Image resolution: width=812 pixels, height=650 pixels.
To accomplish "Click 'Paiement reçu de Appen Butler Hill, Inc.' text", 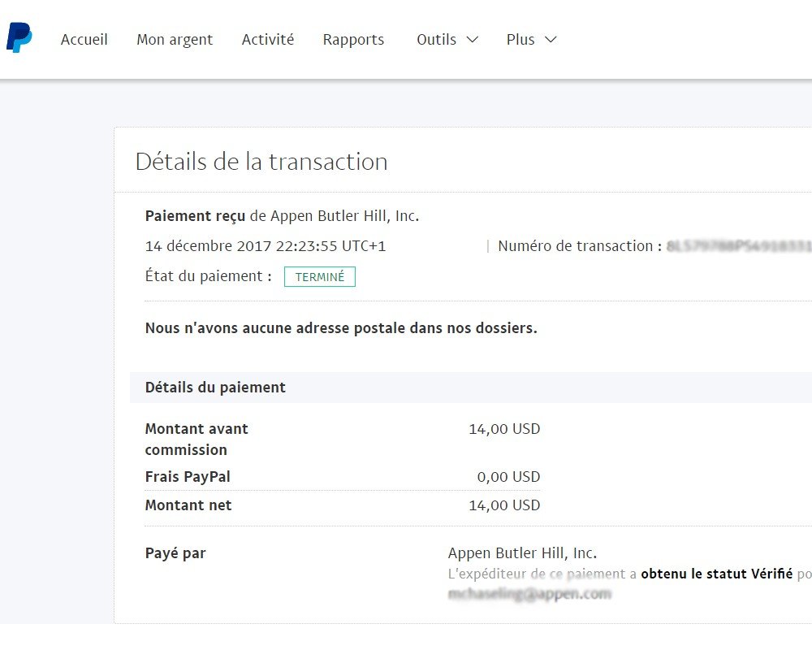I will coord(282,216).
